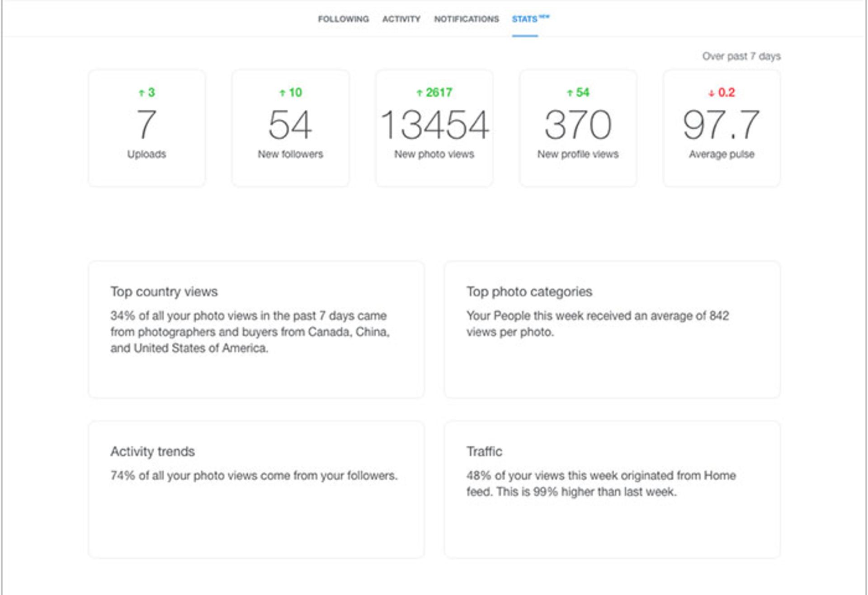868x595 pixels.
Task: Select the Stats tab
Action: [x=524, y=19]
